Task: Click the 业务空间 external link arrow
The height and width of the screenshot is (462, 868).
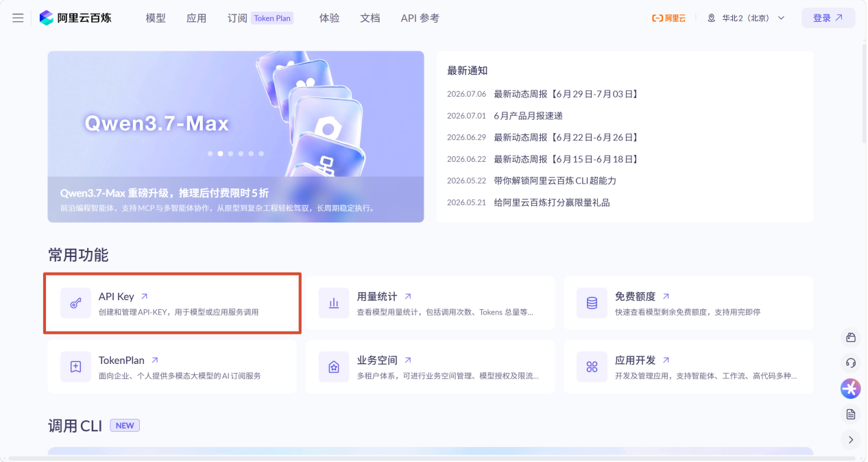Action: pos(408,360)
